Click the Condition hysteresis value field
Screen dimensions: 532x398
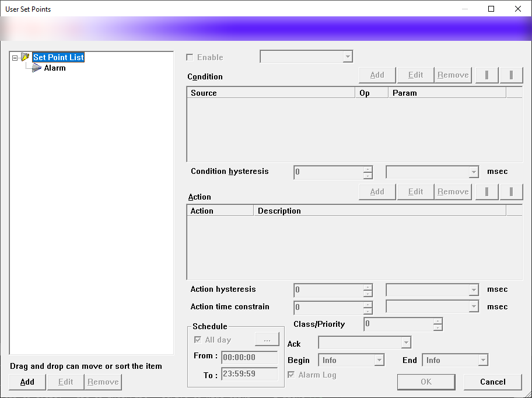point(328,172)
